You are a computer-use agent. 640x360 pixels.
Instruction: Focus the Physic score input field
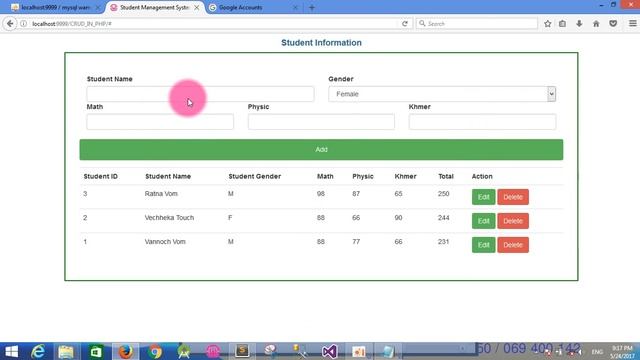point(321,122)
